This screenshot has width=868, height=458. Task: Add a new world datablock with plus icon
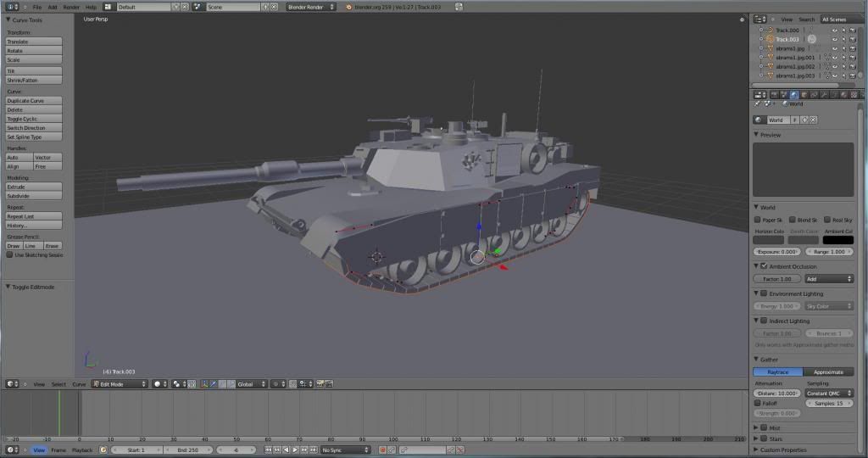coord(804,120)
